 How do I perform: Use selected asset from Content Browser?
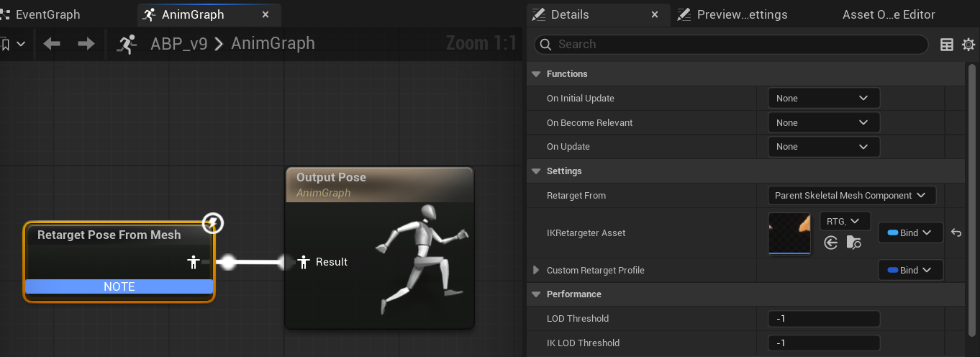pyautogui.click(x=831, y=243)
